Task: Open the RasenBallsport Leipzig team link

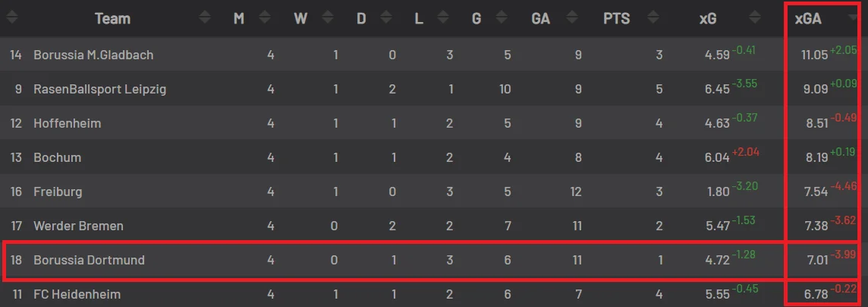Action: pyautogui.click(x=99, y=89)
